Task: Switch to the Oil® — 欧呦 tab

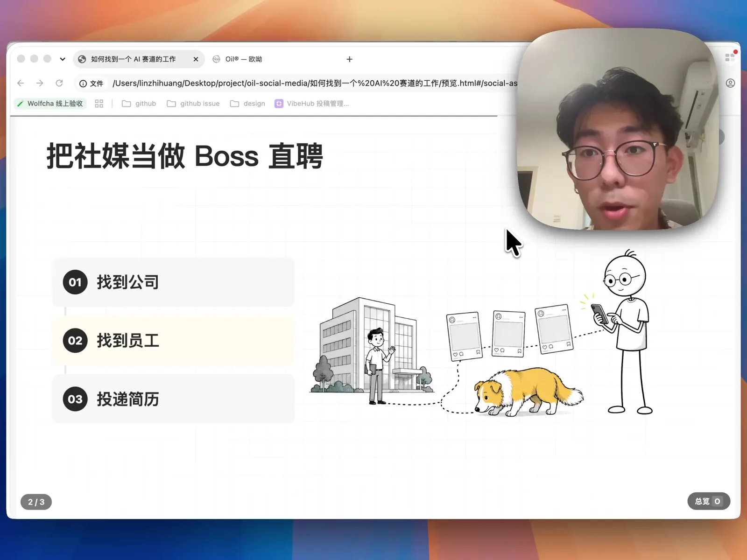Action: click(238, 59)
